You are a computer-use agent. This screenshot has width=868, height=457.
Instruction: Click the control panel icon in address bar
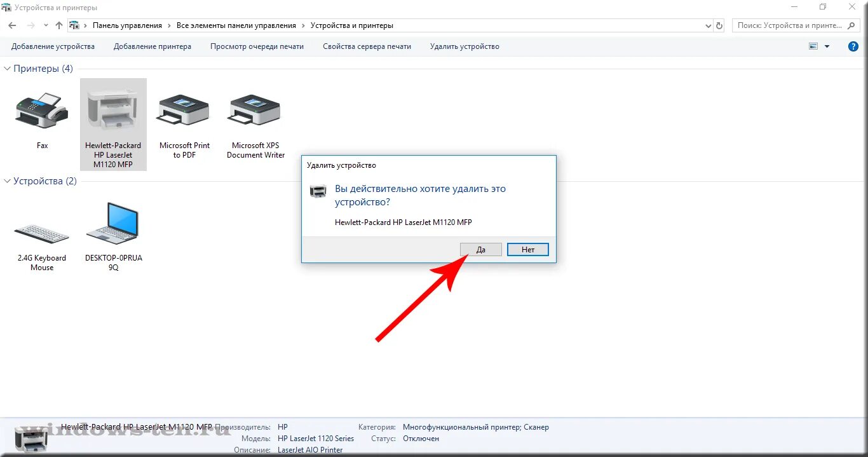coord(74,25)
